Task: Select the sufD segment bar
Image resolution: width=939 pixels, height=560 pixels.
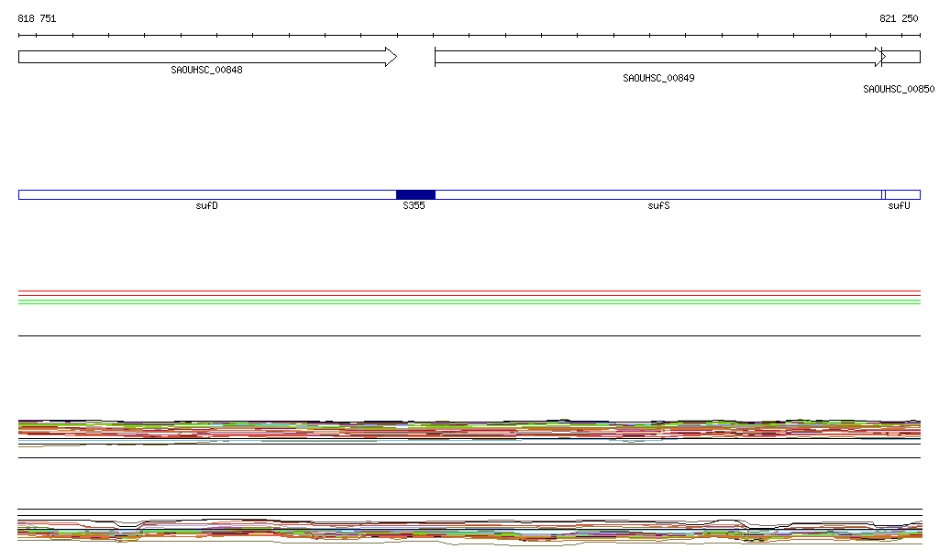Action: point(206,194)
